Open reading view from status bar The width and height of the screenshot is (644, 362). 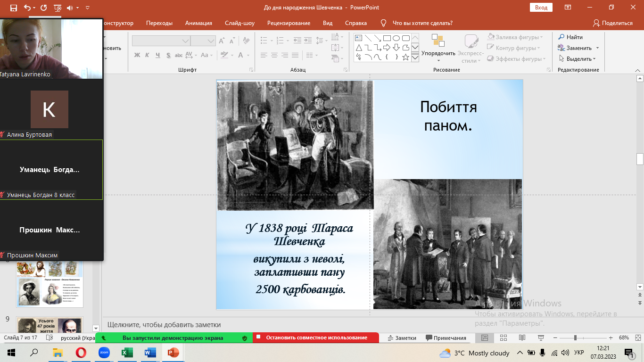pos(522,338)
